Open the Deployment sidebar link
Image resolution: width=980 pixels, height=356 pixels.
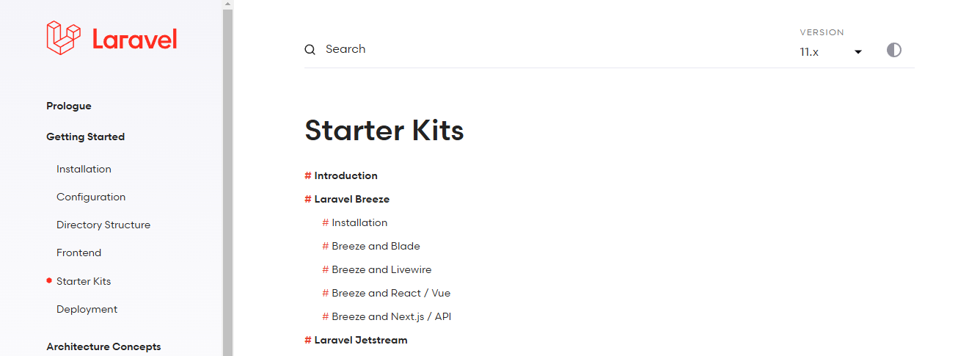(87, 309)
